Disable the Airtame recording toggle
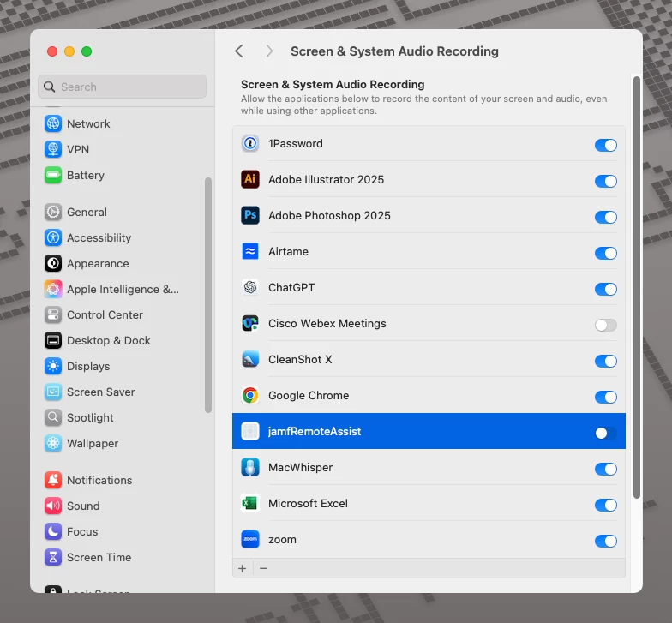672x623 pixels. pyautogui.click(x=605, y=254)
